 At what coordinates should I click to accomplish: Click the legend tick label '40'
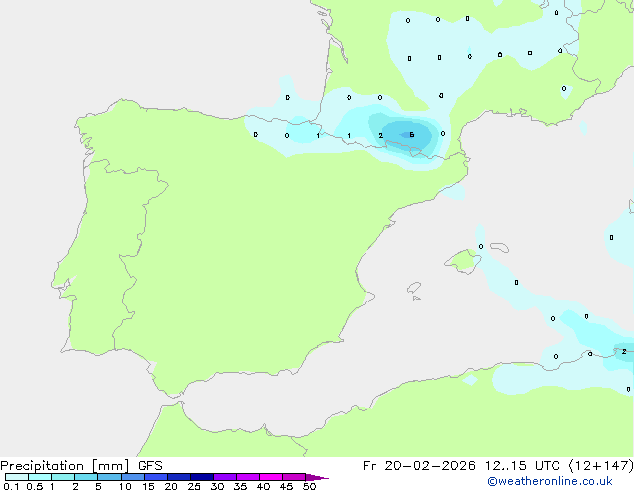(263, 486)
